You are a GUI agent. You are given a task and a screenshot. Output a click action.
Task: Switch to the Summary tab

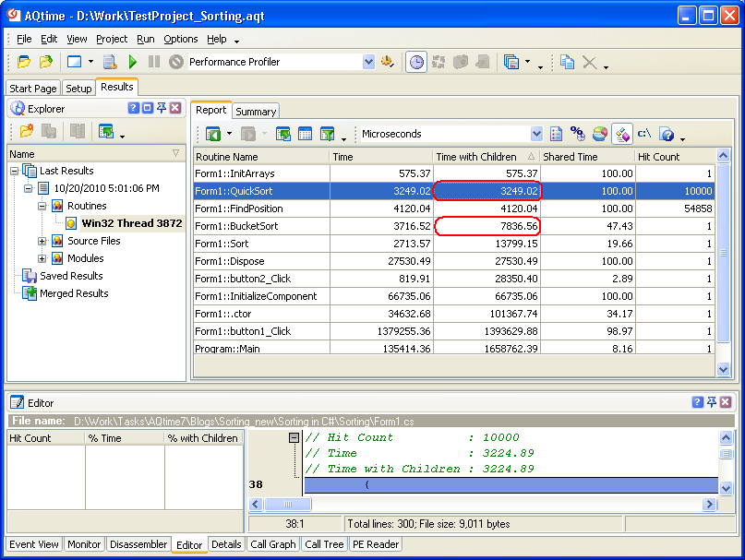click(256, 112)
